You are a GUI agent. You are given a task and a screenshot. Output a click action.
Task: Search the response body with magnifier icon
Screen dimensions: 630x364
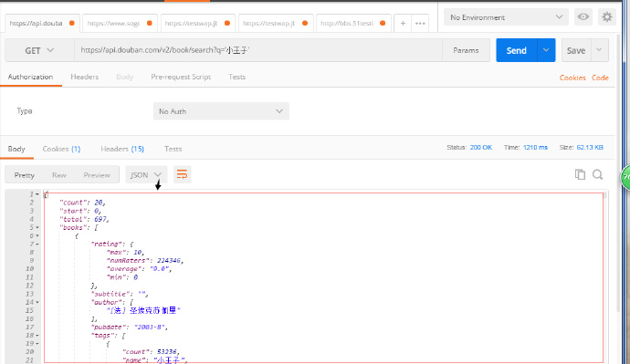tap(597, 174)
